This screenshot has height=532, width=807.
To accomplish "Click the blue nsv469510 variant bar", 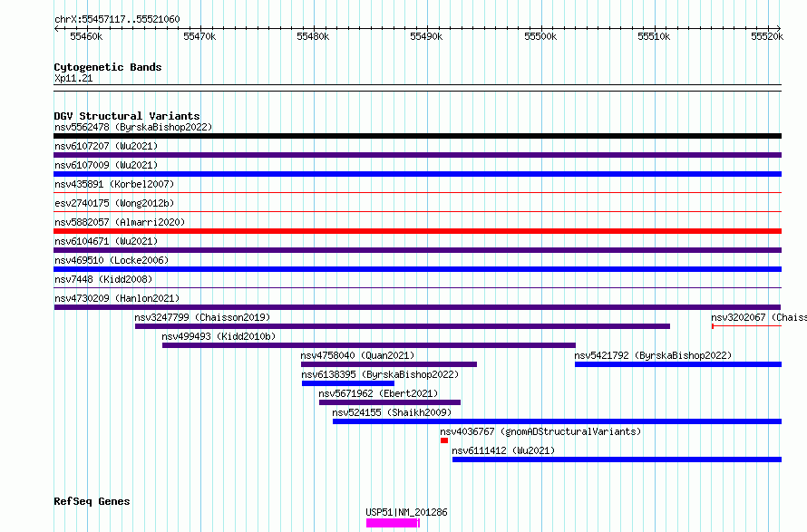I will point(417,269).
